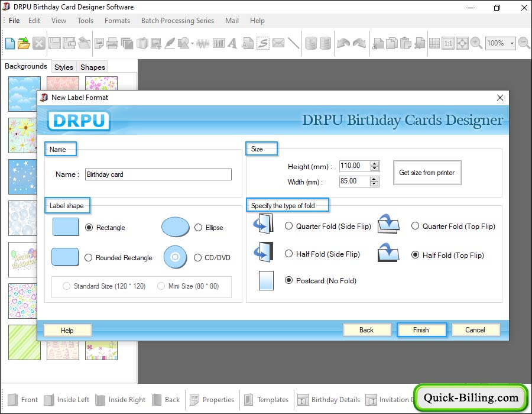
Task: Click the Copy toolbar icon
Action: tap(391, 43)
